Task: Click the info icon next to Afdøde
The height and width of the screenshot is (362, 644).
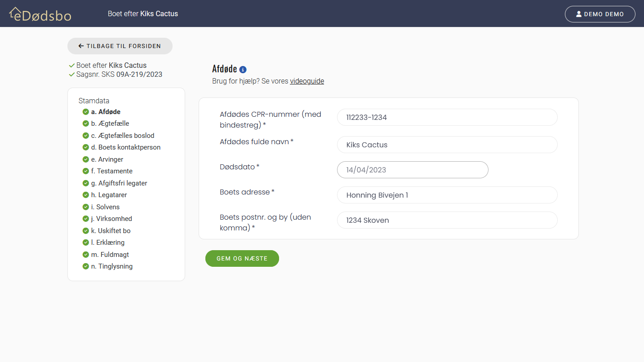Action: point(243,70)
